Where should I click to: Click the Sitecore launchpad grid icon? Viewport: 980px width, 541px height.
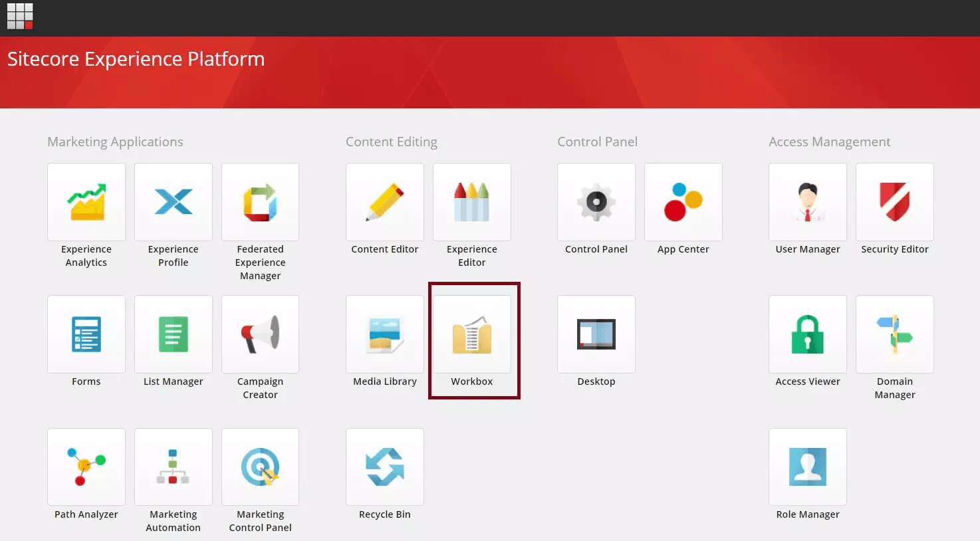(20, 17)
